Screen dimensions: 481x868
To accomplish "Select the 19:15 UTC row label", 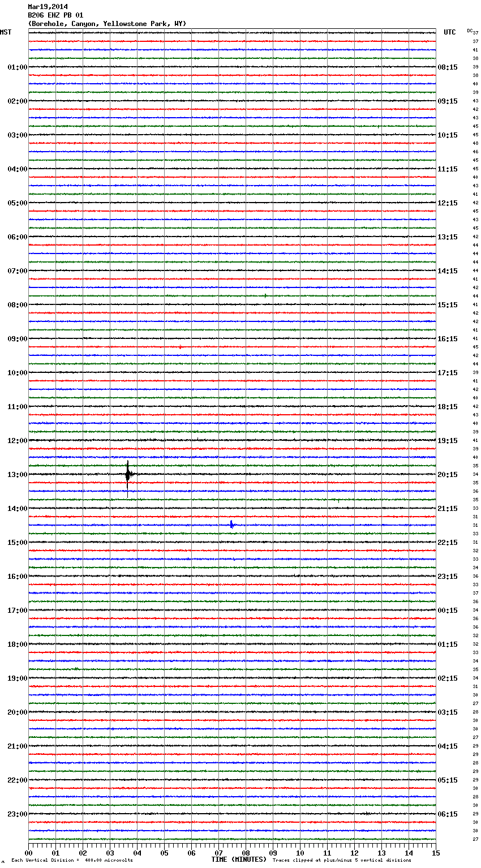I will [x=448, y=441].
